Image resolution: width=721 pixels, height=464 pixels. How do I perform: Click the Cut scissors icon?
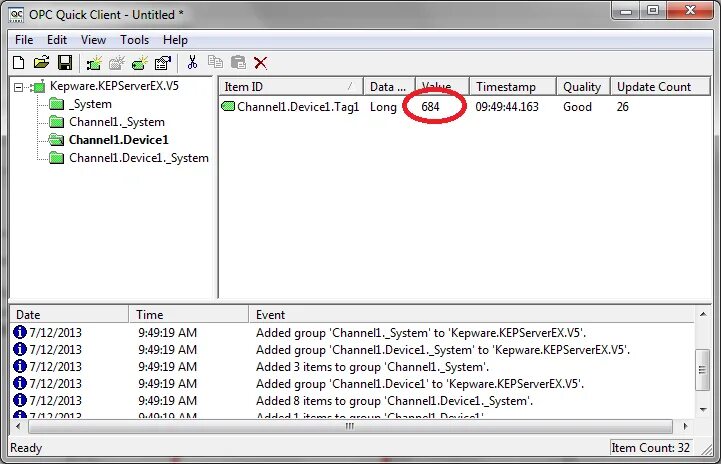192,62
